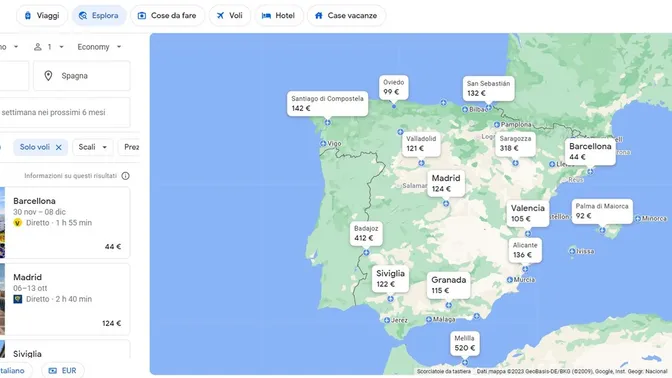Click the Malaga airport marker icon
The height and width of the screenshot is (378, 672).
(429, 319)
